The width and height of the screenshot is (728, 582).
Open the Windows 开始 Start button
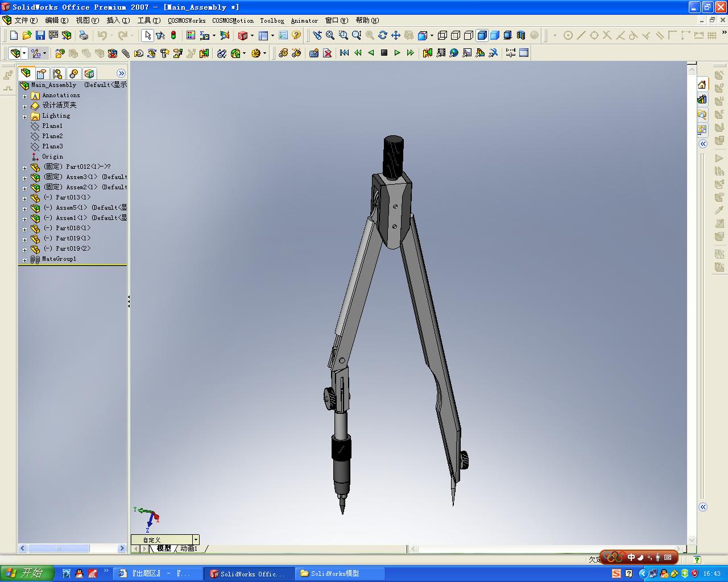[x=27, y=573]
